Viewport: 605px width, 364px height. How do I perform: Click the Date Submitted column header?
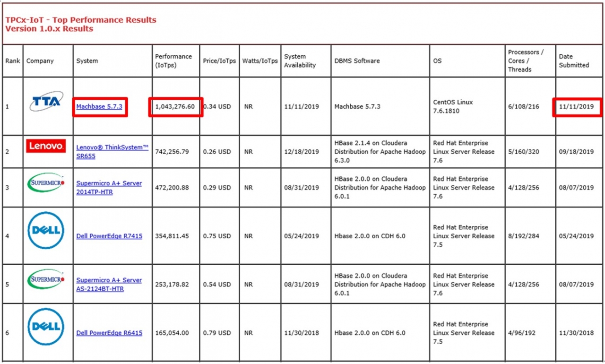point(574,61)
